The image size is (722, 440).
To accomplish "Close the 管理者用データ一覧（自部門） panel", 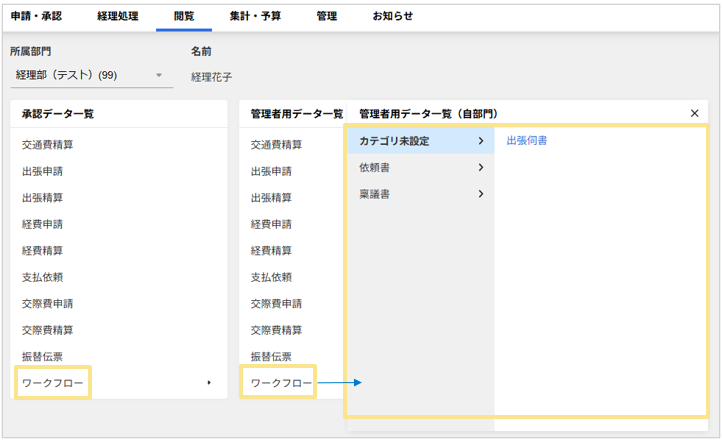I will pyautogui.click(x=694, y=114).
